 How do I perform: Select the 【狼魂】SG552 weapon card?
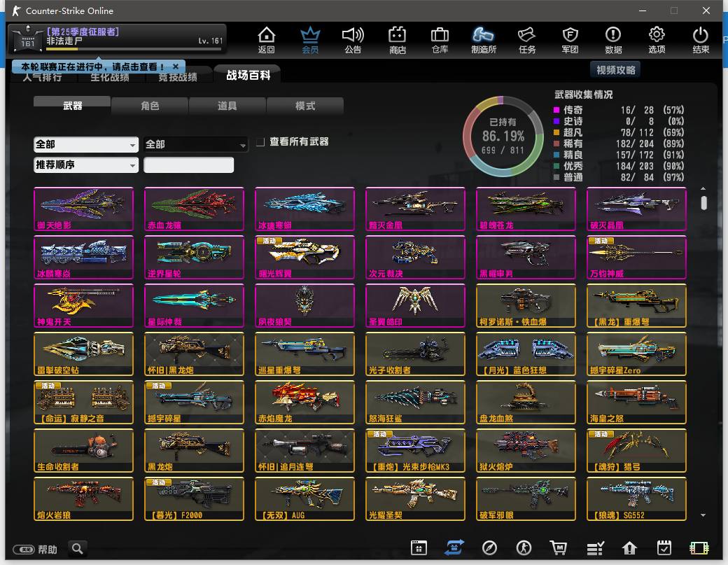[636, 498]
